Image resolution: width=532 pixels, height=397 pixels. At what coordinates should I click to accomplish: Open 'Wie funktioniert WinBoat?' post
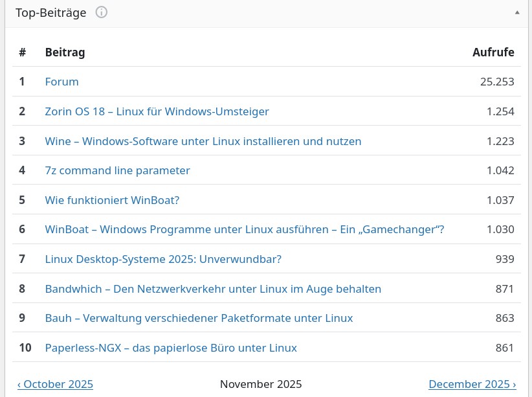pyautogui.click(x=112, y=200)
